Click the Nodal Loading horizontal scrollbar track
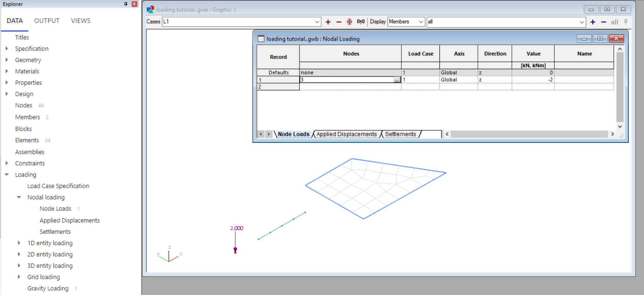The height and width of the screenshot is (295, 644). (x=529, y=134)
